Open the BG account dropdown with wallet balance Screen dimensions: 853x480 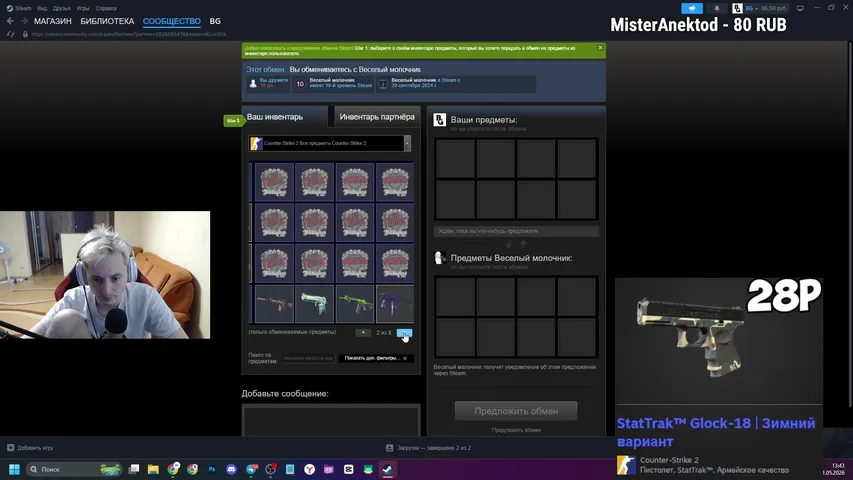765,8
